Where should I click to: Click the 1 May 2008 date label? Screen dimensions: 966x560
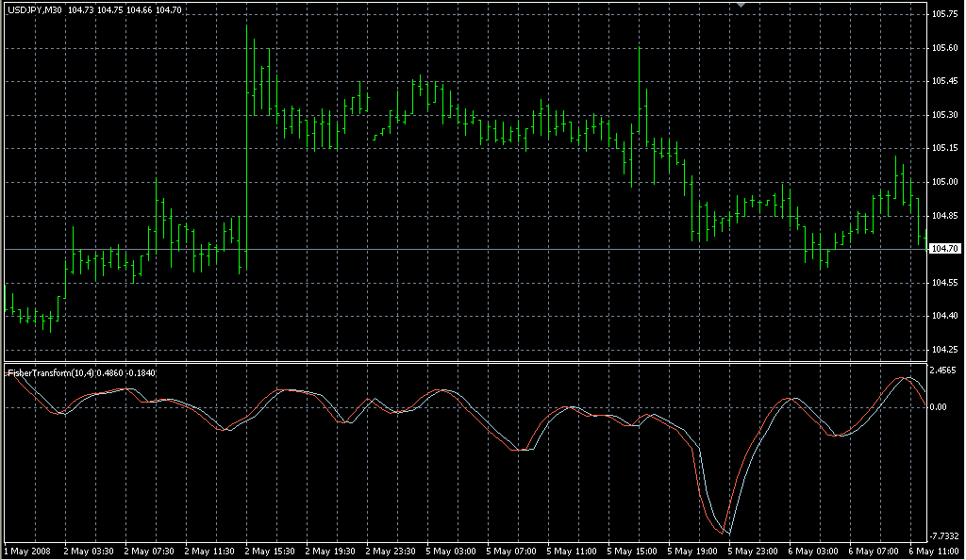click(30, 551)
